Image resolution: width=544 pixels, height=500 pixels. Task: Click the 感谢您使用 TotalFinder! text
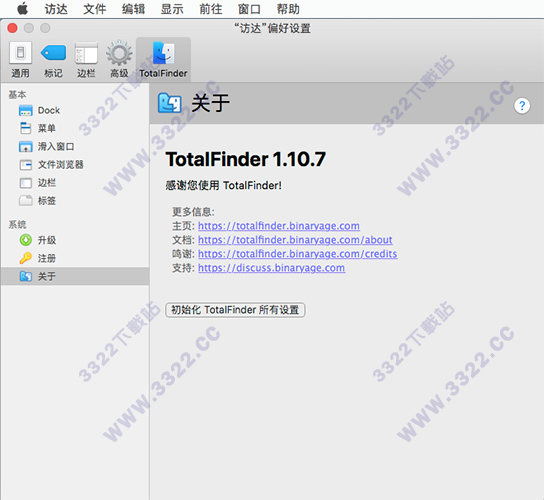pyautogui.click(x=223, y=186)
